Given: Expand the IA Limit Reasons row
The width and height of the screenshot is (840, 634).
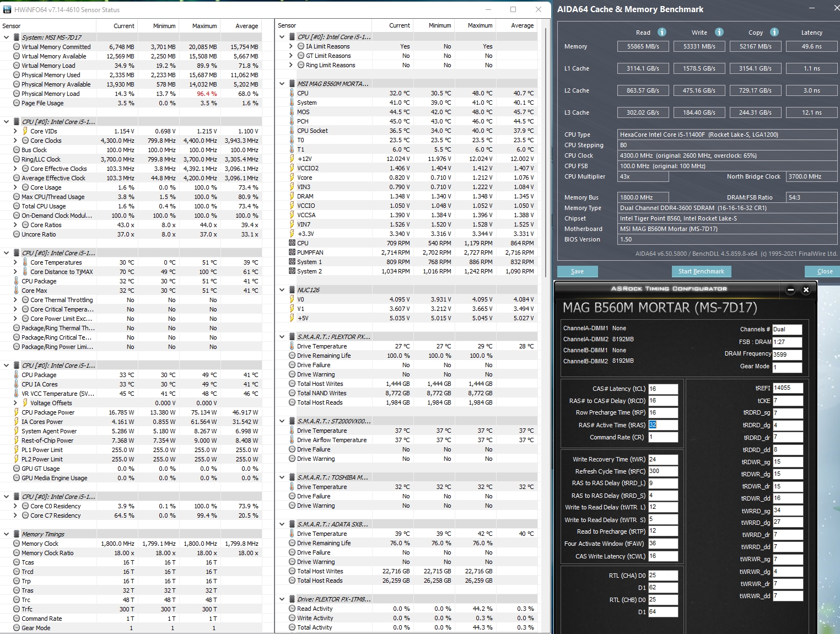Looking at the screenshot, I should [290, 46].
